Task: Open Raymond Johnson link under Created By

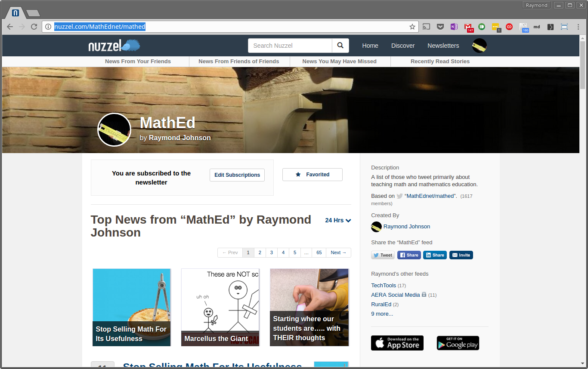Action: coord(407,227)
